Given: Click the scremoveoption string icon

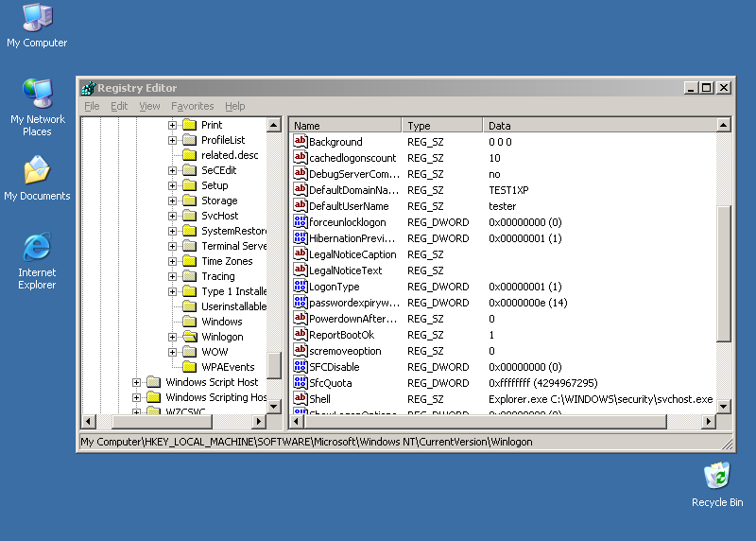Looking at the screenshot, I should click(x=300, y=350).
